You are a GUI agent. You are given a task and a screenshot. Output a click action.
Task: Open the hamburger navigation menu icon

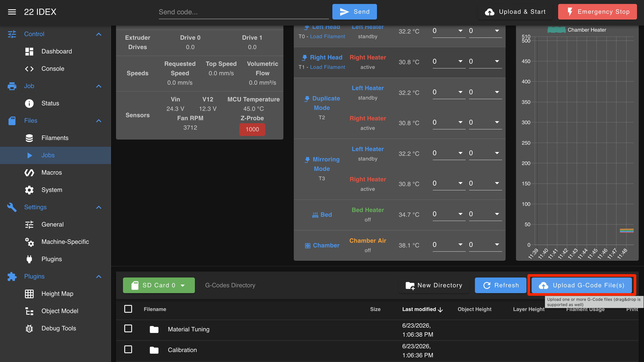pos(12,12)
